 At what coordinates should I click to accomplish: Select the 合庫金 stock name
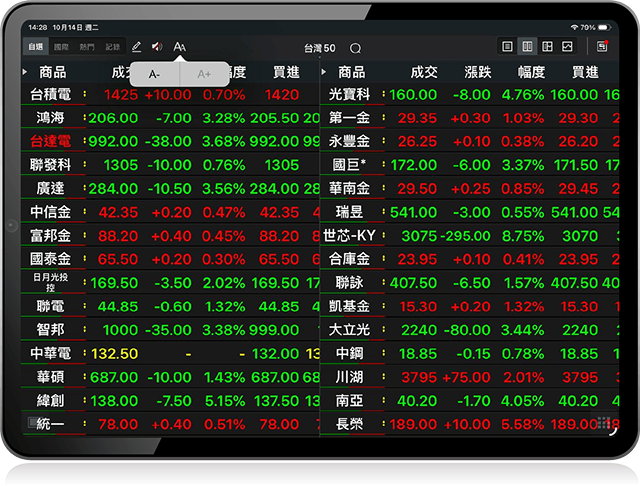pyautogui.click(x=349, y=259)
